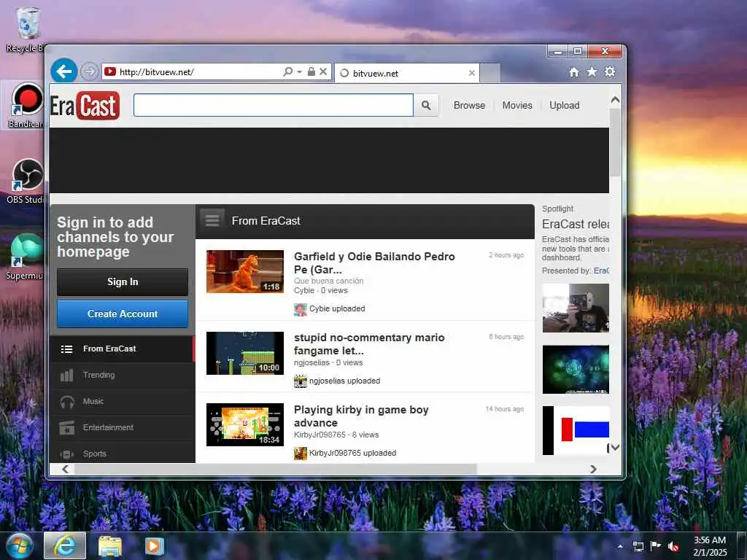The height and width of the screenshot is (560, 747).
Task: Show hidden system tray icons
Action: coord(620,546)
